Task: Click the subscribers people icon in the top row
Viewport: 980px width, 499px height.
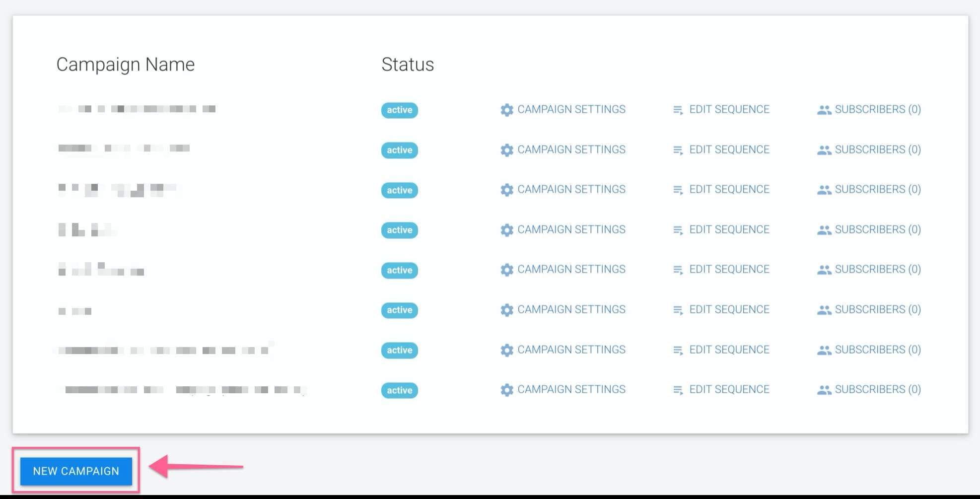Action: [x=824, y=110]
